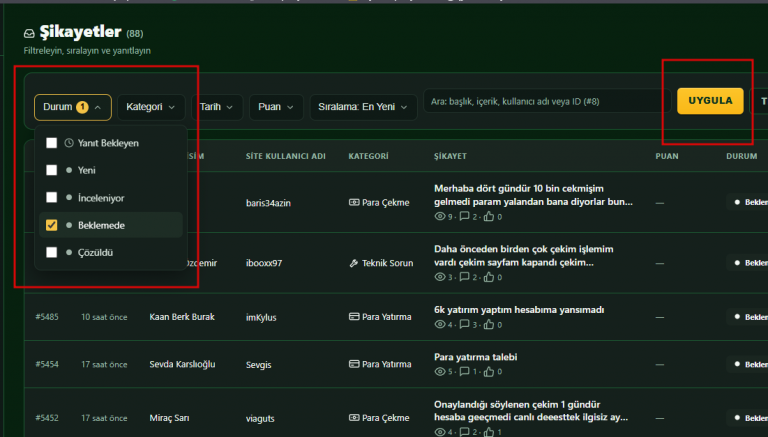Click the wrench icon beside Teknik Sorun

[354, 263]
